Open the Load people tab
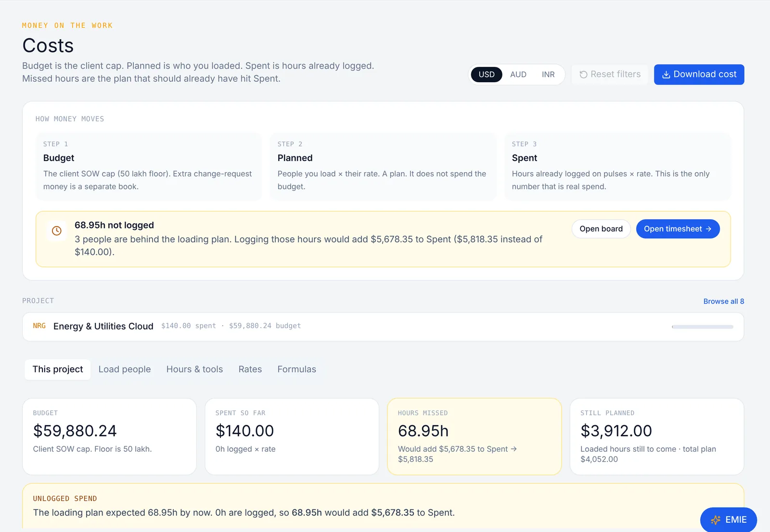 tap(125, 369)
